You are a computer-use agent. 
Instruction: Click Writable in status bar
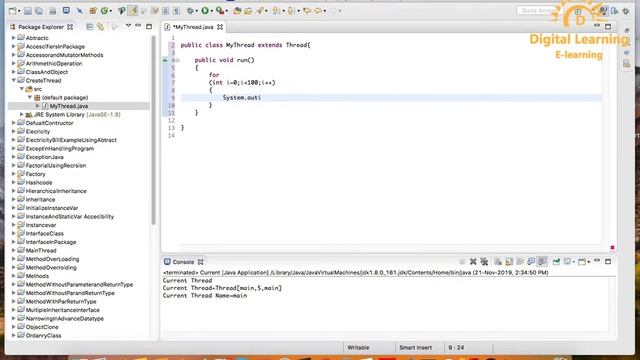[x=358, y=348]
